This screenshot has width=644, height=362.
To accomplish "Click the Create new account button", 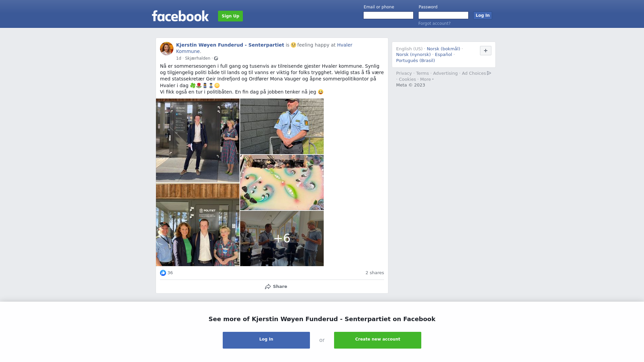I will click(378, 340).
